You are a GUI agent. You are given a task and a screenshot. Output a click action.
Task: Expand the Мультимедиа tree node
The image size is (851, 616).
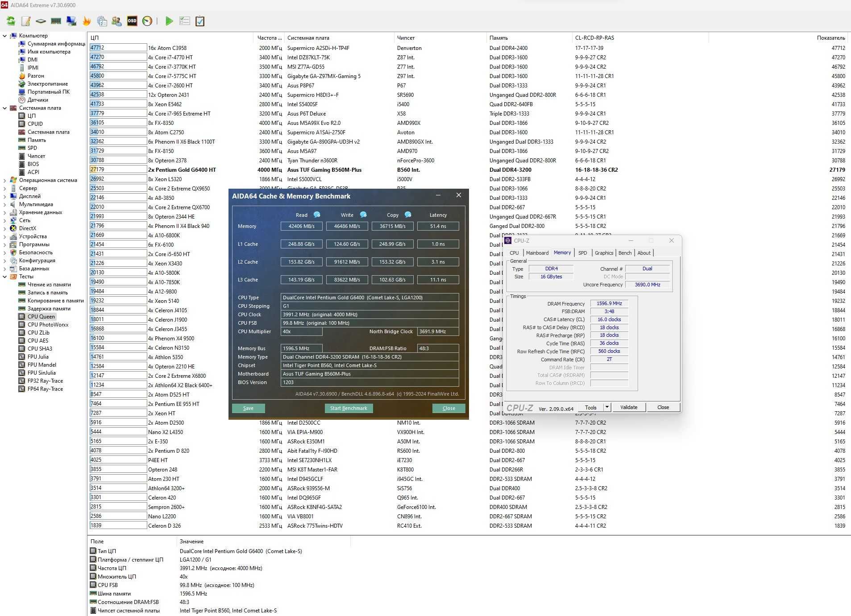pyautogui.click(x=5, y=204)
